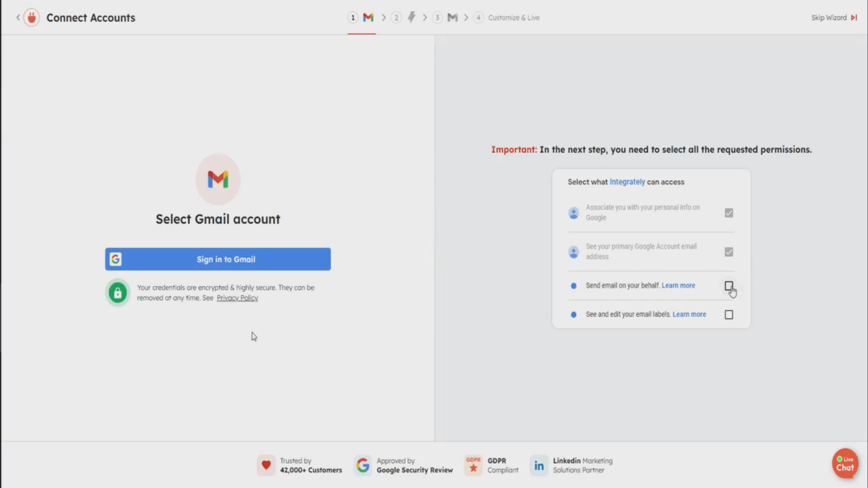This screenshot has width=868, height=488.
Task: Click the GDPR Compliant badge icon
Action: click(x=473, y=465)
